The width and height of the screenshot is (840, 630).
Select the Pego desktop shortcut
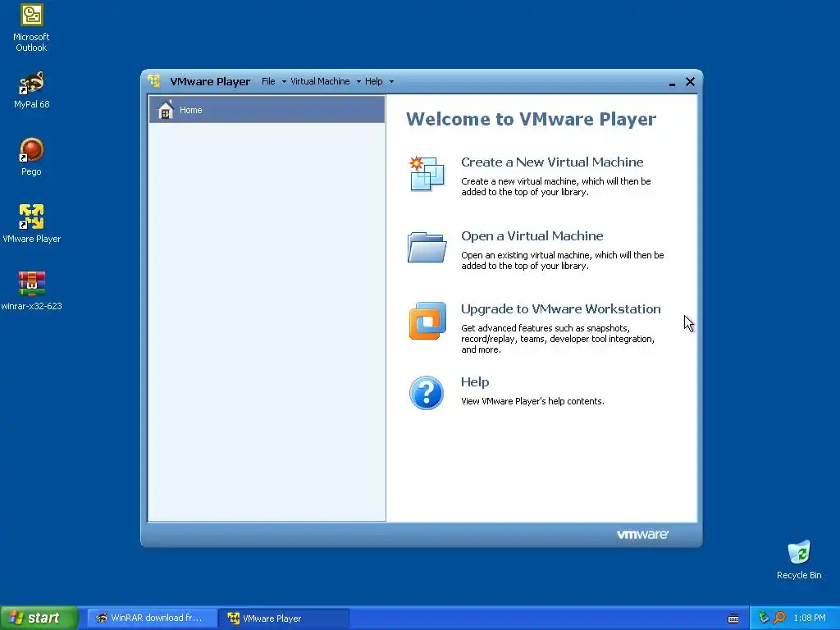point(31,157)
